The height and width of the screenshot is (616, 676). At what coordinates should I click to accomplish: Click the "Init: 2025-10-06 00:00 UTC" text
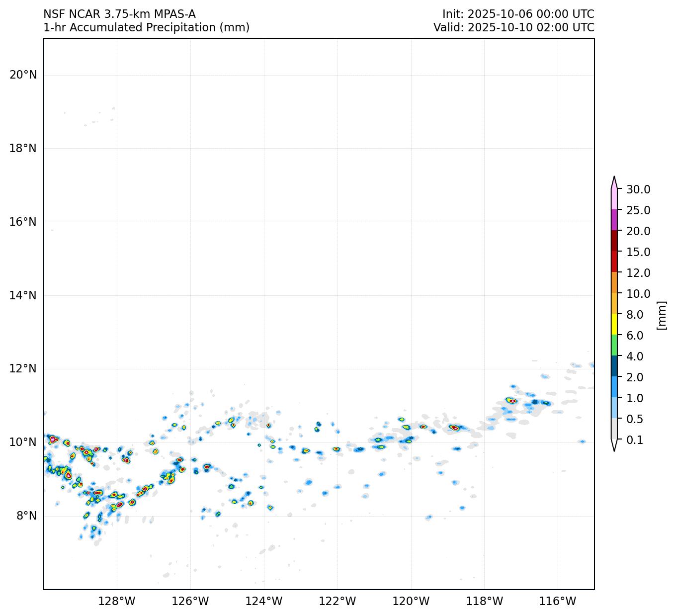coord(518,14)
